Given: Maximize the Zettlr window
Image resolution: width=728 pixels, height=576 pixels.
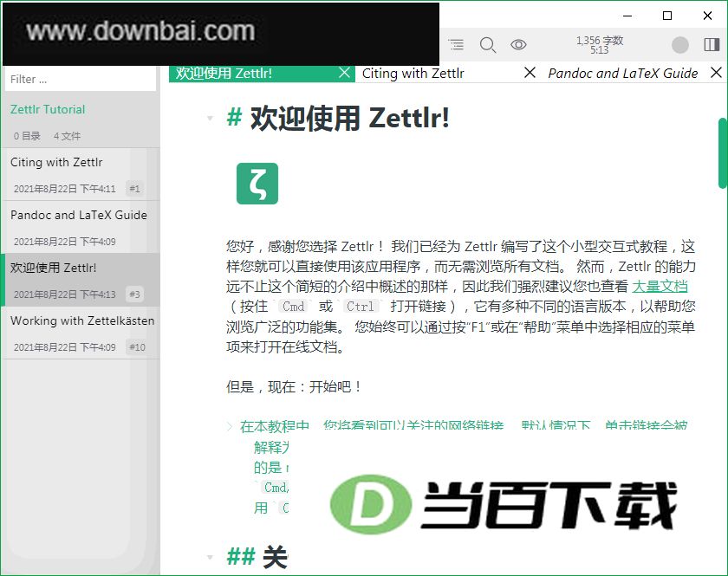Looking at the screenshot, I should [x=667, y=16].
